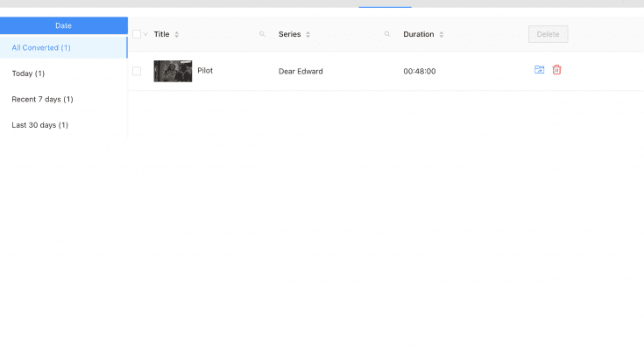Click the Date header tab
Viewport: 644px width, 350px height.
[x=64, y=25]
